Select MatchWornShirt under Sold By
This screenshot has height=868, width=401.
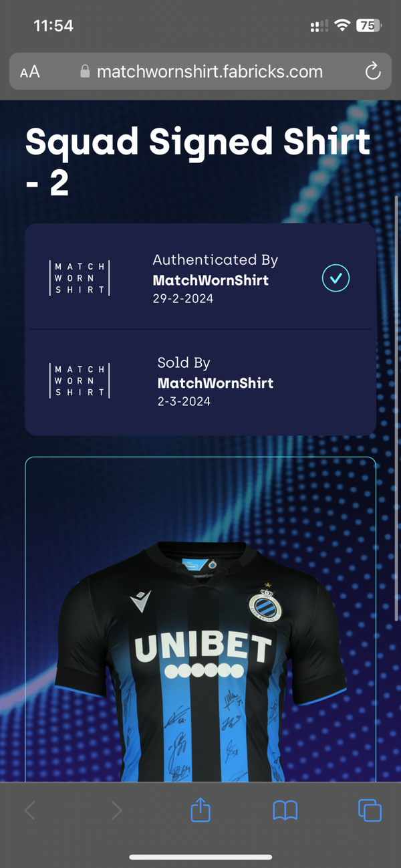click(215, 383)
